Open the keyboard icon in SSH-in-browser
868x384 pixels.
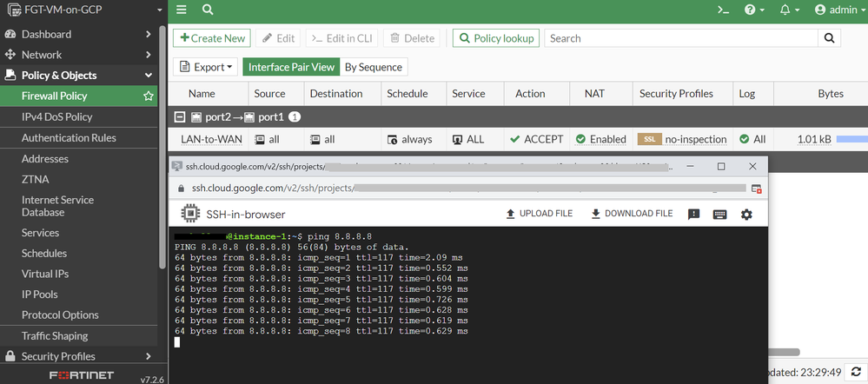pyautogui.click(x=719, y=215)
